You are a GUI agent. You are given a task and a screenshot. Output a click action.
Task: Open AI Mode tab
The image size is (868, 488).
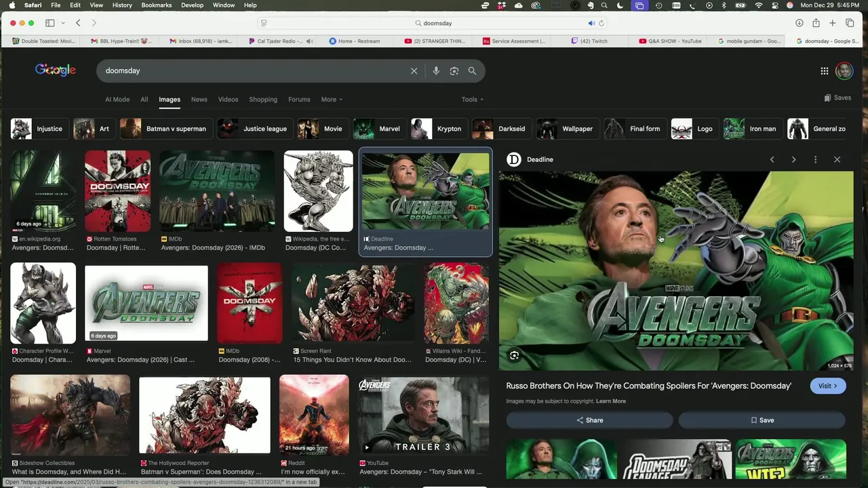click(117, 100)
